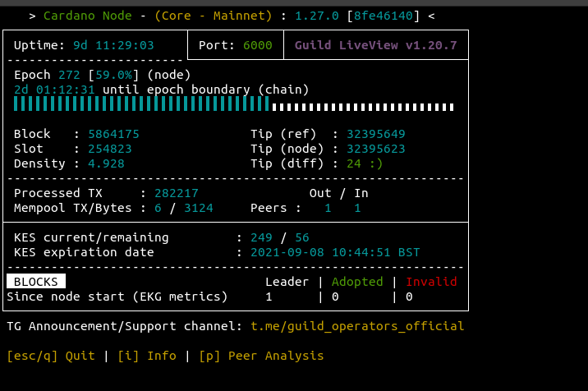This screenshot has width=588, height=391.
Task: Click the Uptime value 9d 11:29:03
Action: pos(113,45)
